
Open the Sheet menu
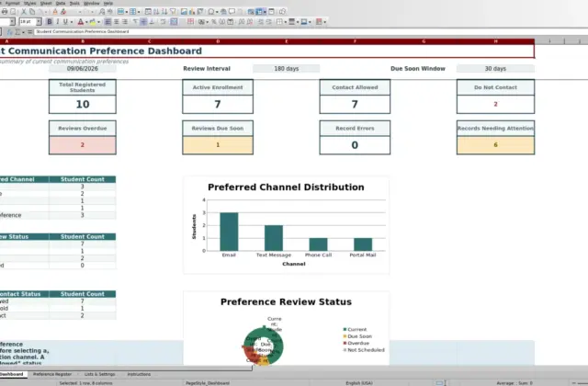[x=46, y=3]
